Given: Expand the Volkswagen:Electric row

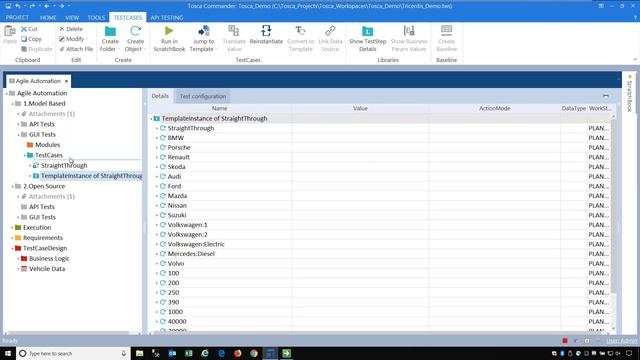Looking at the screenshot, I should click(157, 244).
